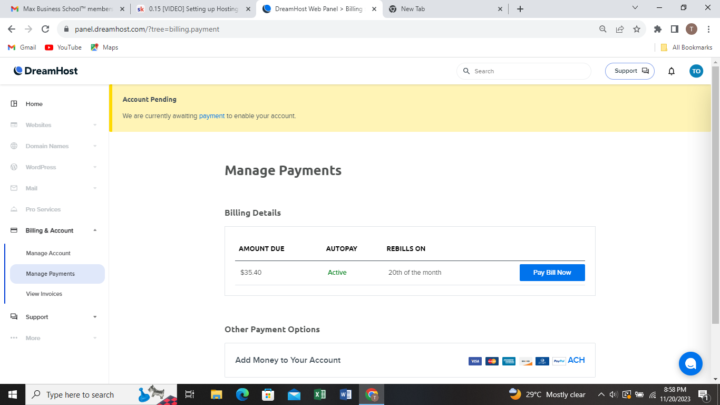Focus the panel Search field
The width and height of the screenshot is (720, 405).
[x=523, y=71]
